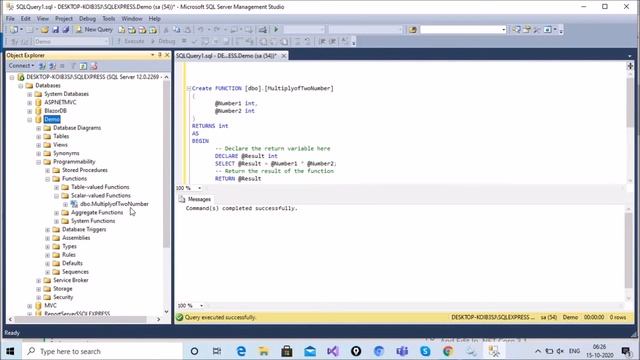
Task: Open the View menu
Action: [42, 18]
